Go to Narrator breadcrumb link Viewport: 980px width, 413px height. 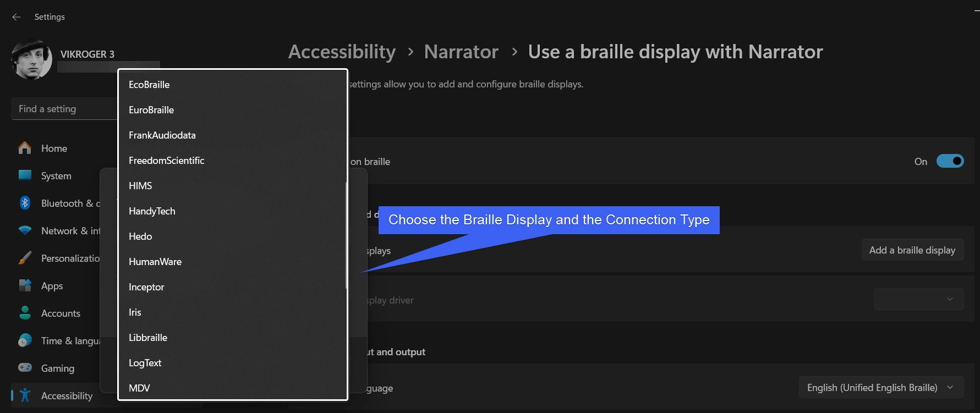coord(461,52)
